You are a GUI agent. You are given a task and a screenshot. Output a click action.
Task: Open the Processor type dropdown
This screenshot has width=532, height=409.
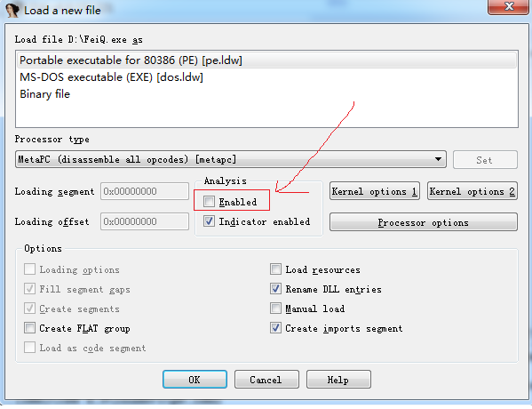pos(231,159)
